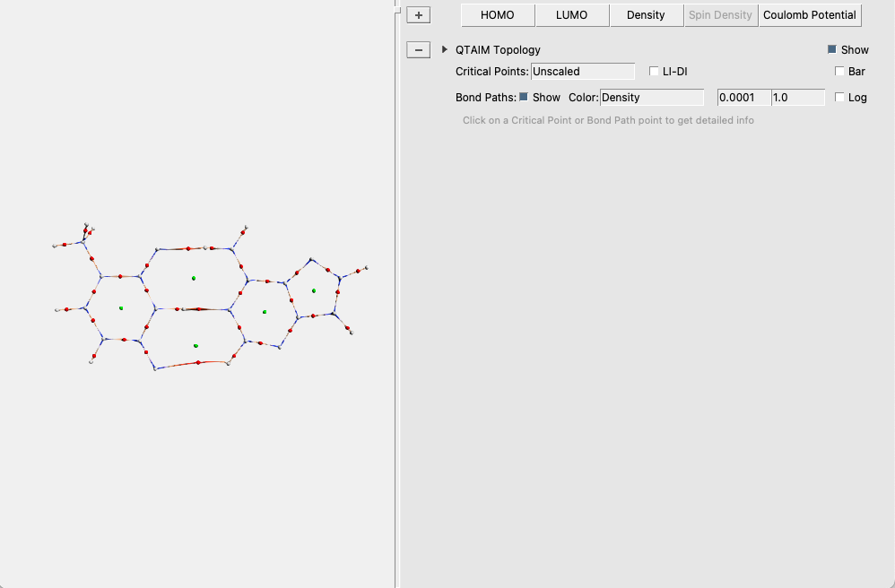Open the Bond Paths Color dropdown

(653, 97)
